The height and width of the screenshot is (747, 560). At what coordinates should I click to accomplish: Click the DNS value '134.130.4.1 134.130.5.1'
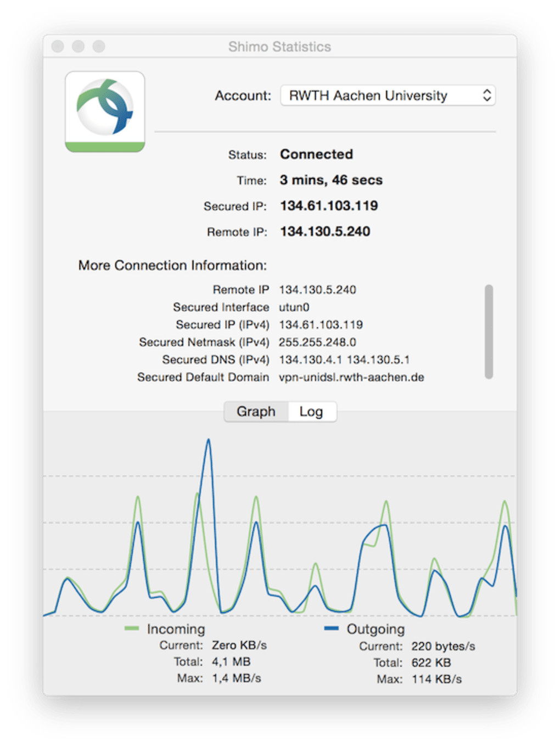click(x=344, y=360)
